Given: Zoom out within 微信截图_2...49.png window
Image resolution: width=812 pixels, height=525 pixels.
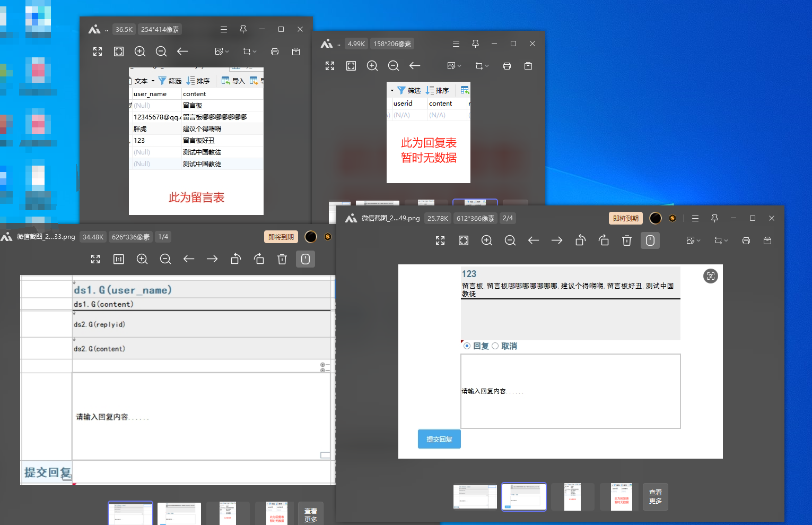Looking at the screenshot, I should tap(510, 240).
